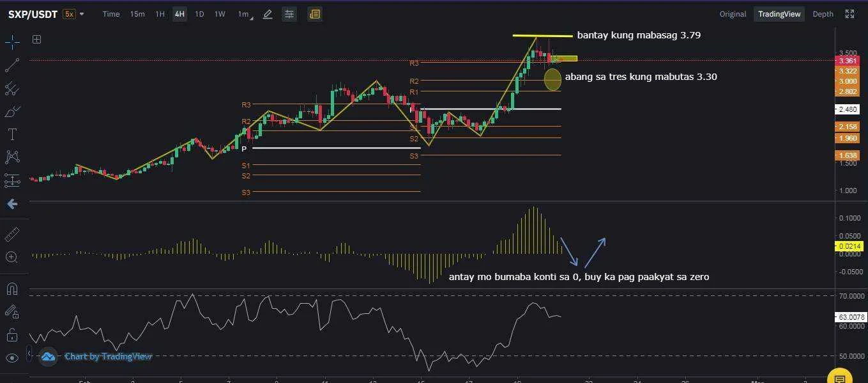The width and height of the screenshot is (868, 383).
Task: Click the price label 2.802
Action: 848,91
